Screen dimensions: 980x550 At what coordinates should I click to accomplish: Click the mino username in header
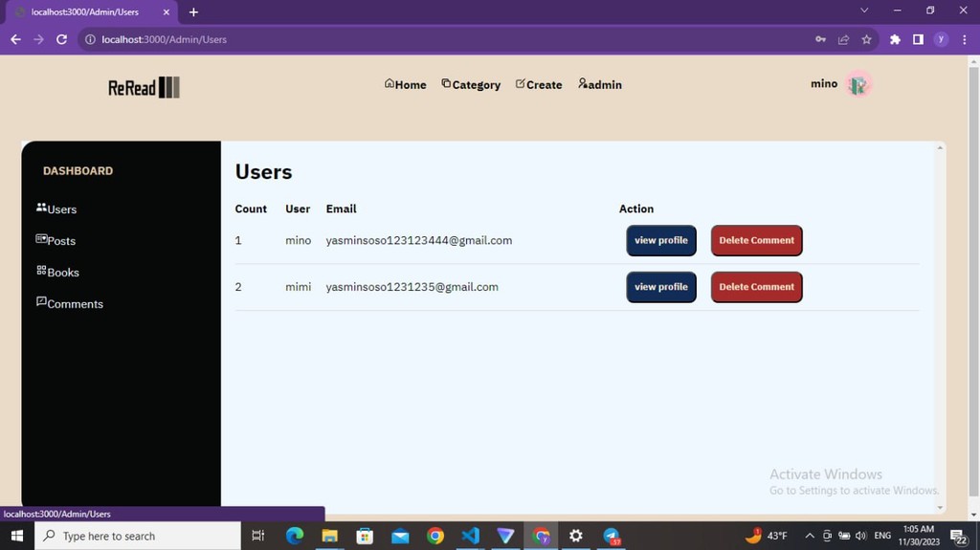[824, 84]
